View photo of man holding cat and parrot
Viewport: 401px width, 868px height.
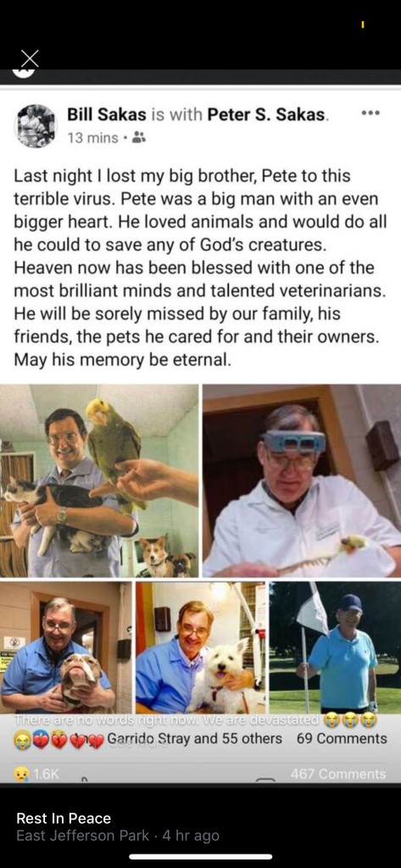coord(100,481)
